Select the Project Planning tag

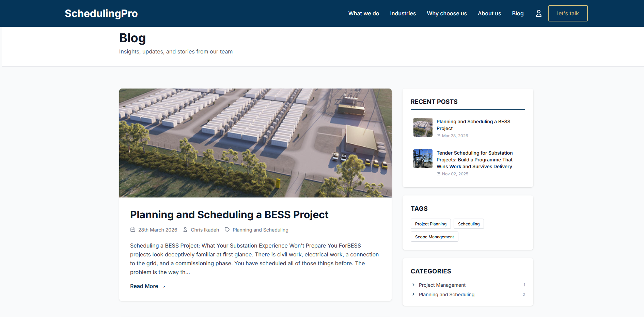click(x=430, y=224)
